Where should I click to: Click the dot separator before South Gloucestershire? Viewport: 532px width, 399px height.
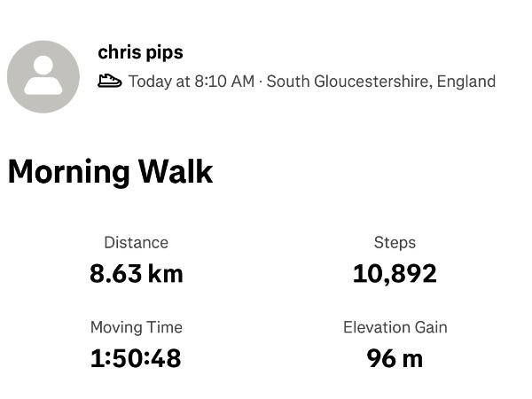point(260,82)
